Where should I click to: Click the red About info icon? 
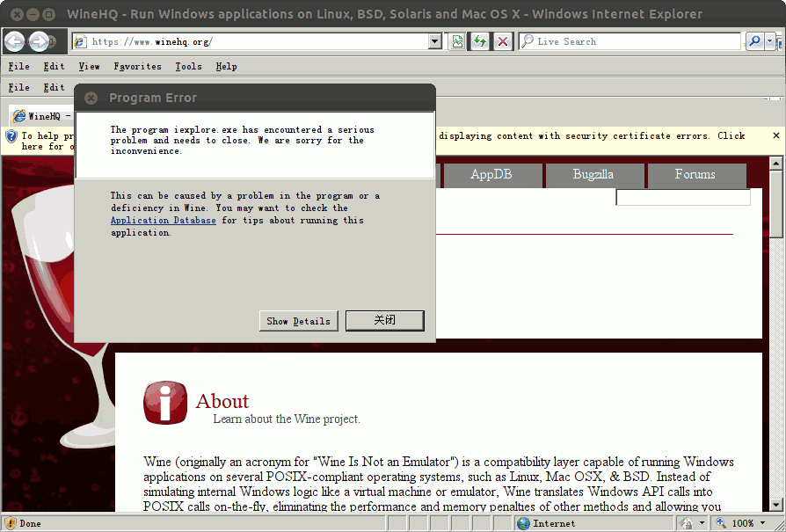click(165, 403)
